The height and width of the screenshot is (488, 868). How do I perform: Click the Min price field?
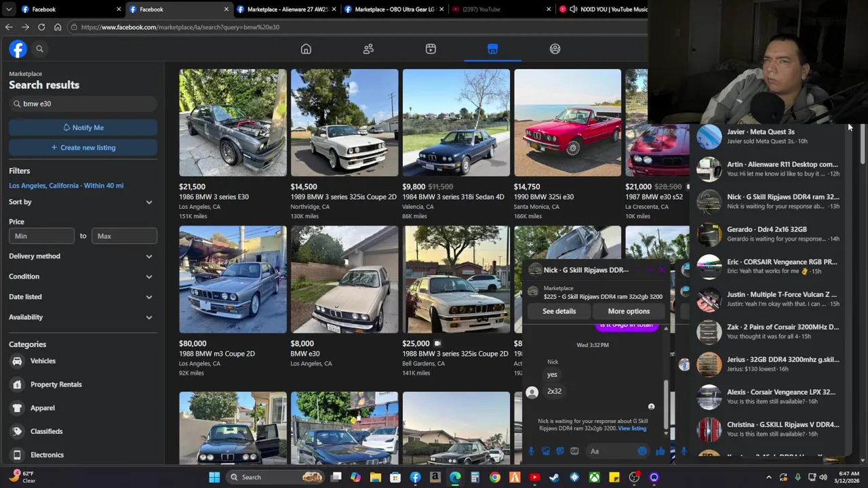pos(41,236)
